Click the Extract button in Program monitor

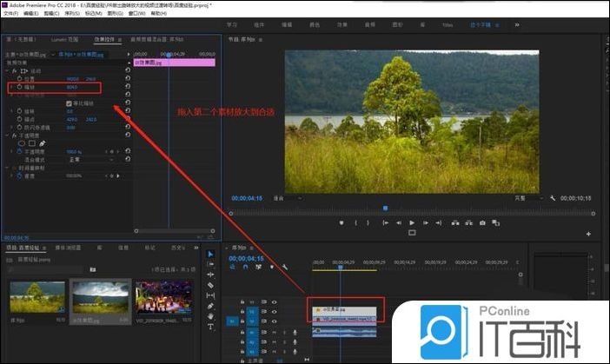tap(468, 223)
